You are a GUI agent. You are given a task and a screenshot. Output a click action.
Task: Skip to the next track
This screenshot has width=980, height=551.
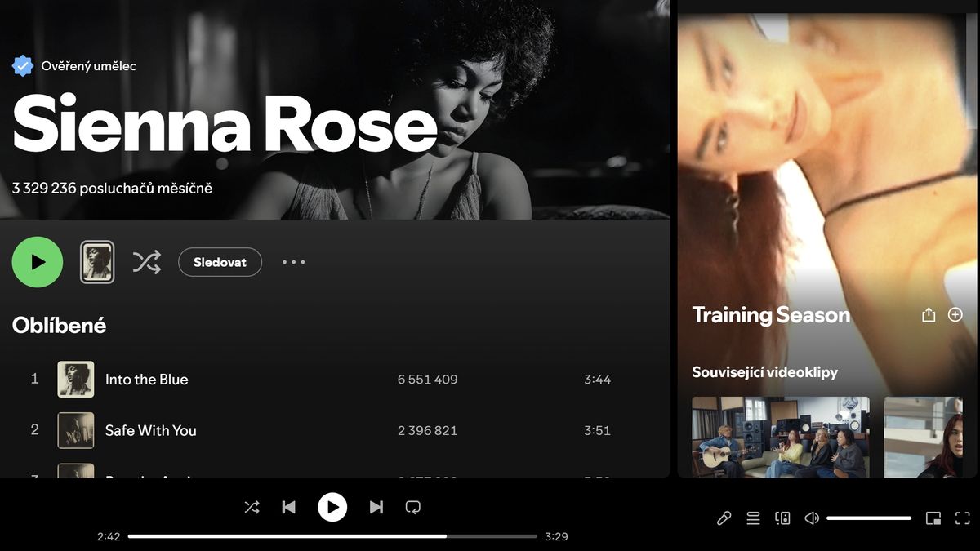point(376,507)
